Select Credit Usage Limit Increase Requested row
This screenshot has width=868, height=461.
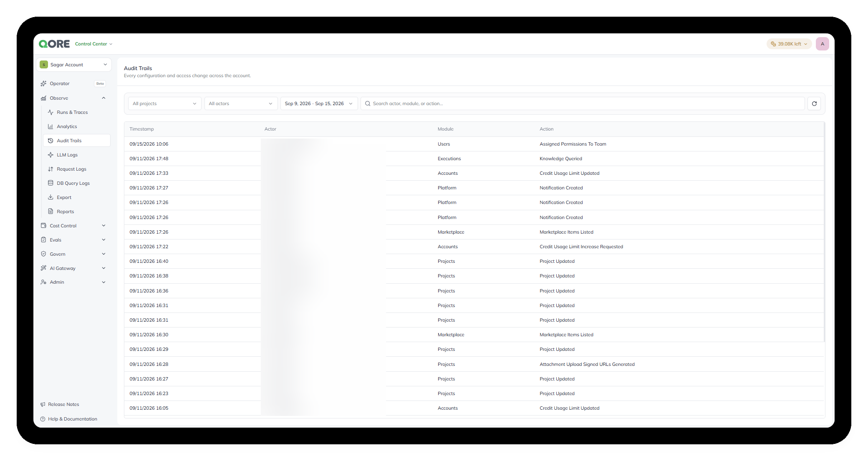tap(474, 247)
